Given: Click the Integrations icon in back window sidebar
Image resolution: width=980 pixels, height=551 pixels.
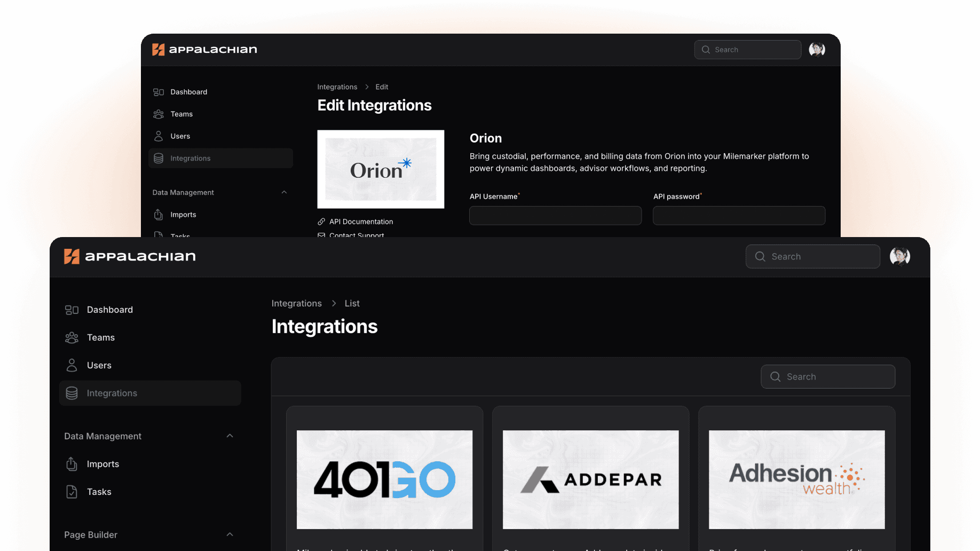Looking at the screenshot, I should pyautogui.click(x=159, y=158).
